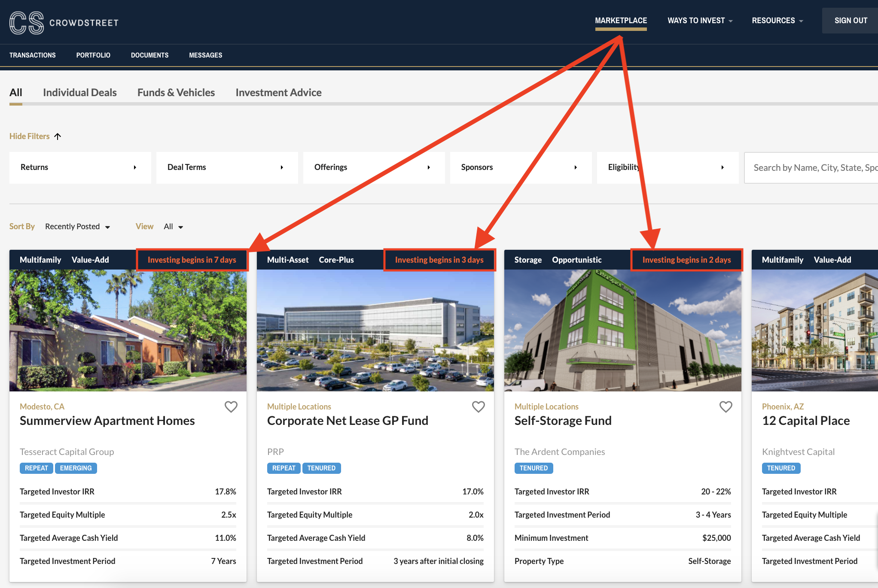Open the Messages section
Image resolution: width=878 pixels, height=588 pixels.
(x=206, y=55)
